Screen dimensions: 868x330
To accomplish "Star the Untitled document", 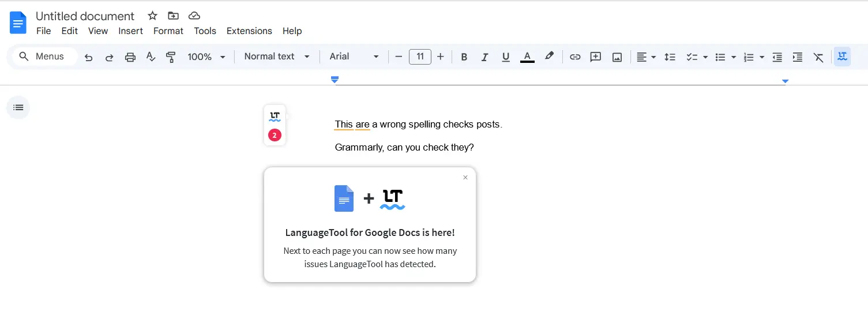I will 152,16.
